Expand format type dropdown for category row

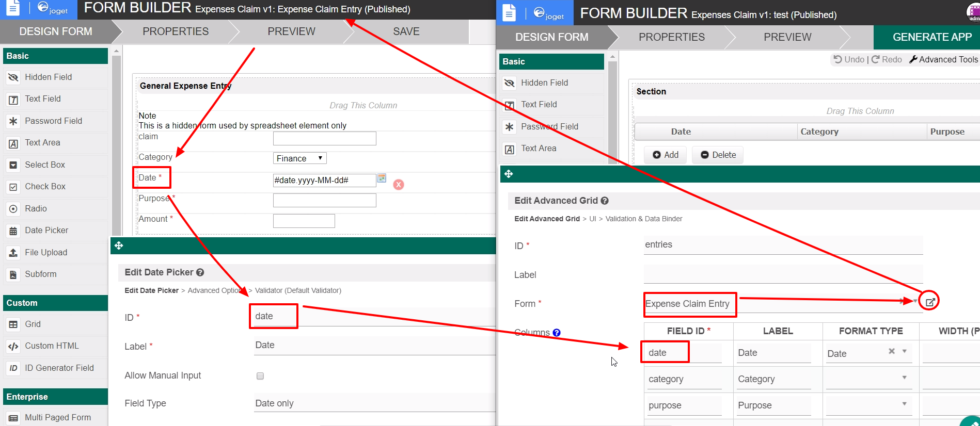pyautogui.click(x=904, y=378)
